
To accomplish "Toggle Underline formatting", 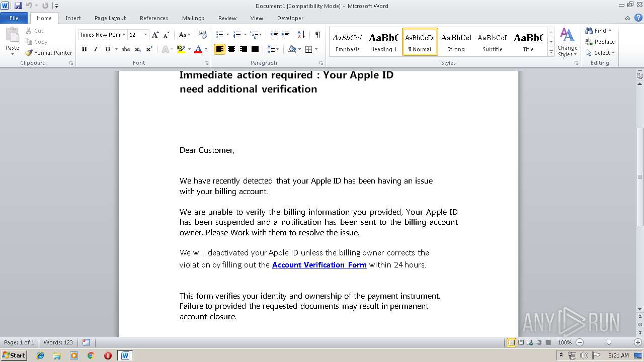I will pyautogui.click(x=108, y=49).
